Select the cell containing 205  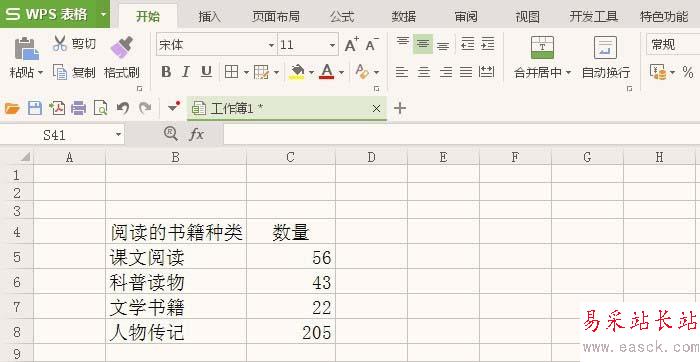(291, 332)
